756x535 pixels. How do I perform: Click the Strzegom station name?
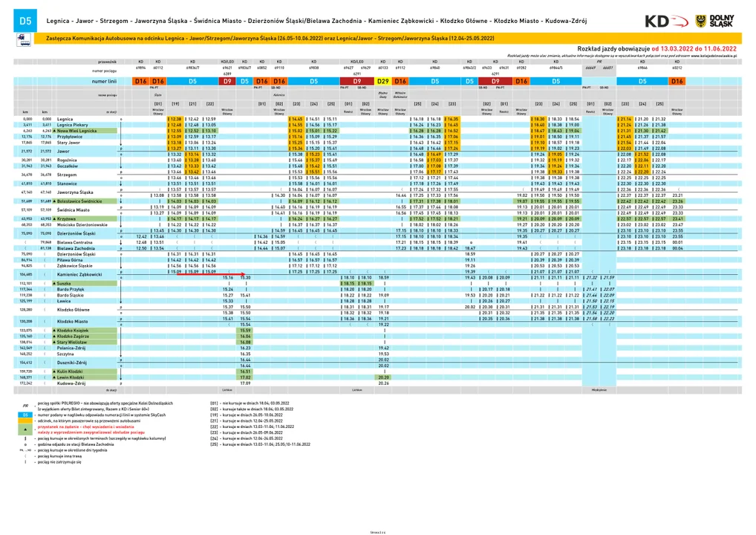[x=67, y=175]
